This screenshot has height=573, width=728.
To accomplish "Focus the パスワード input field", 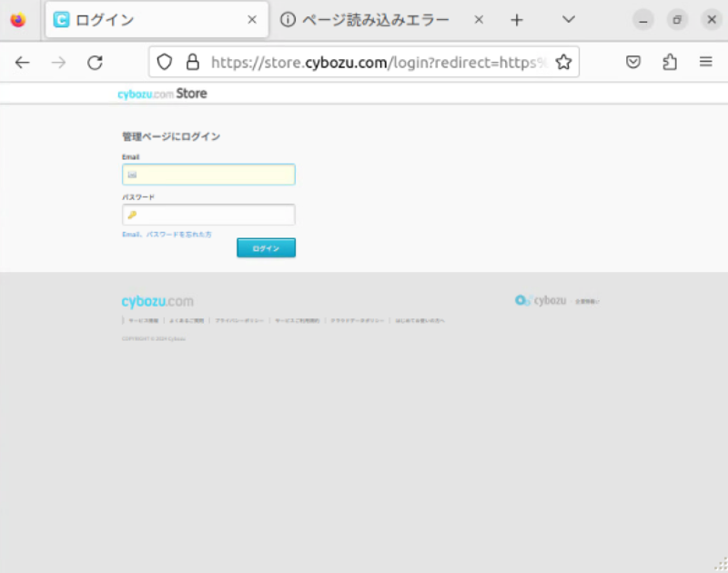I will (208, 215).
